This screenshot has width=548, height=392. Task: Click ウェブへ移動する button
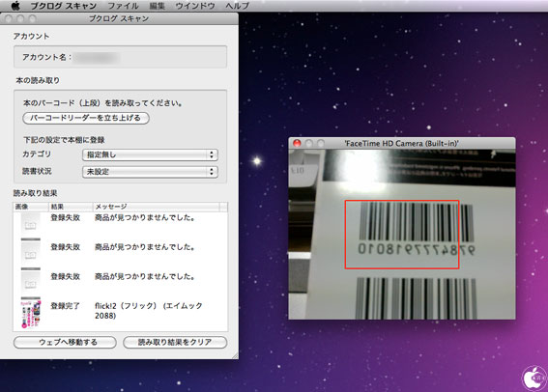pos(65,342)
